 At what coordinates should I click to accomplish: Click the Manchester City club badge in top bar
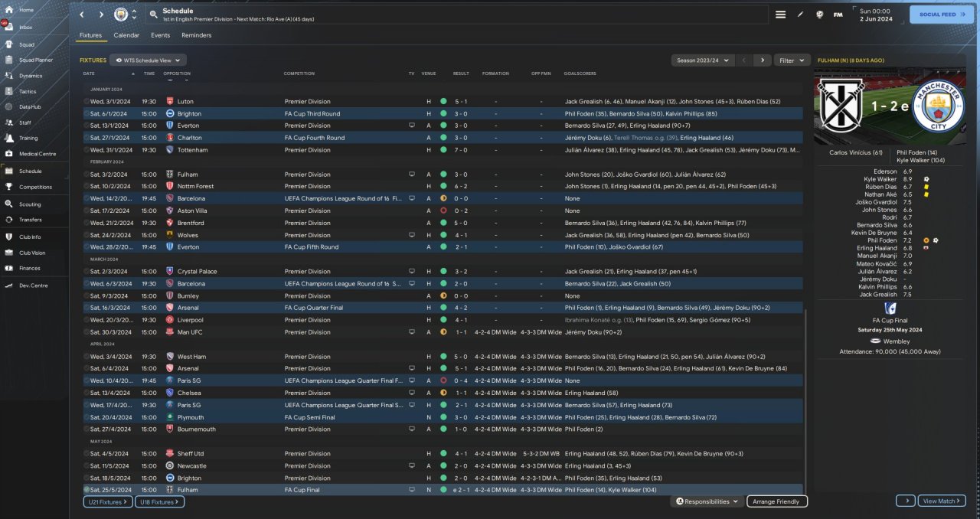tap(121, 15)
